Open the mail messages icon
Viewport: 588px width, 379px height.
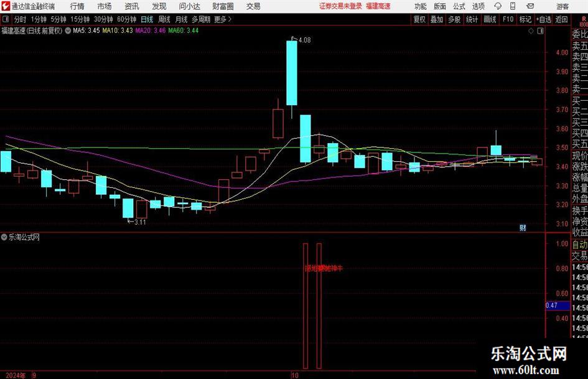[x=530, y=6]
